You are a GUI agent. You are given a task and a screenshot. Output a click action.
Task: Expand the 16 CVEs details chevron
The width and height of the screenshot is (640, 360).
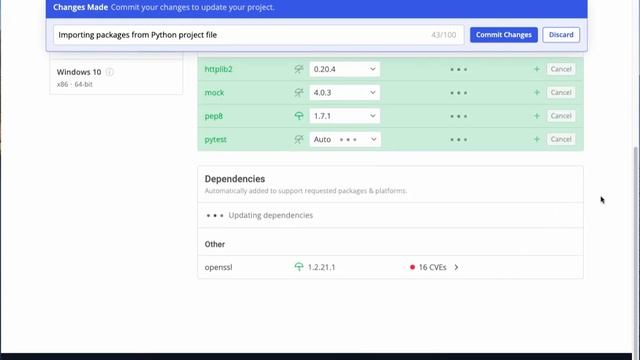456,267
